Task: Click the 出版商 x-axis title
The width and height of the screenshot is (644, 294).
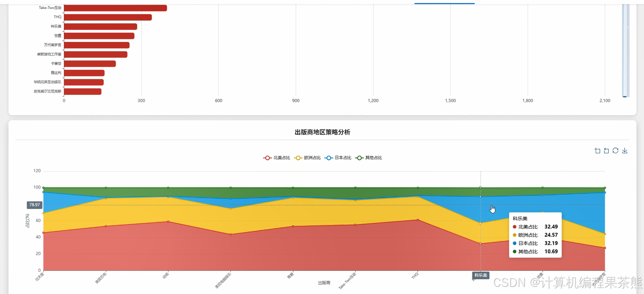Action: (324, 283)
